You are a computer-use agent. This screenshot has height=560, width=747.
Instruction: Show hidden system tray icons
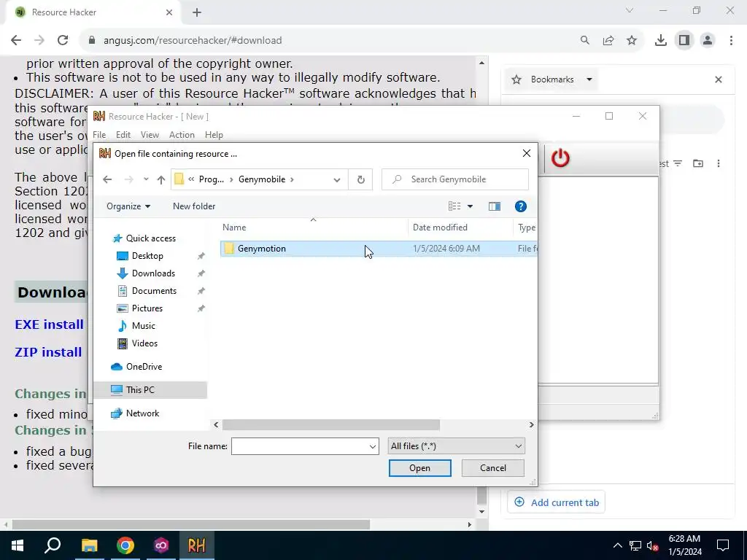617,545
